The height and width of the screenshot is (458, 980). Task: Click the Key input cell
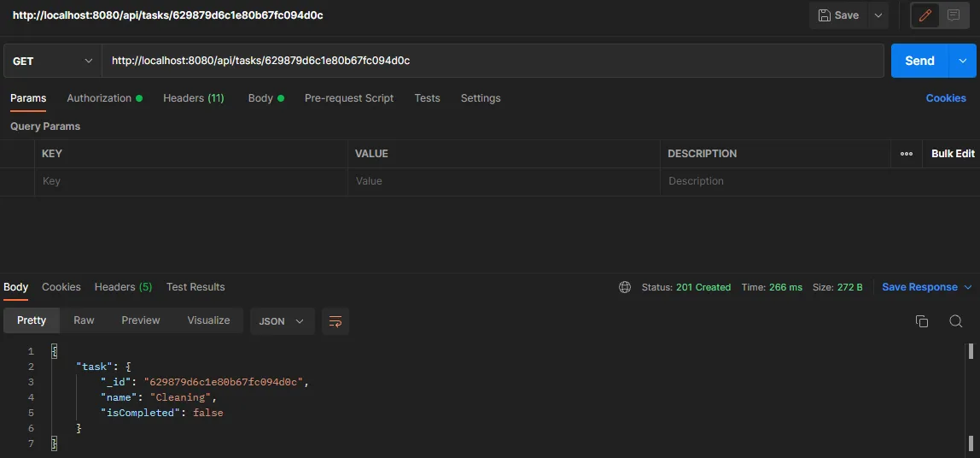click(x=191, y=181)
